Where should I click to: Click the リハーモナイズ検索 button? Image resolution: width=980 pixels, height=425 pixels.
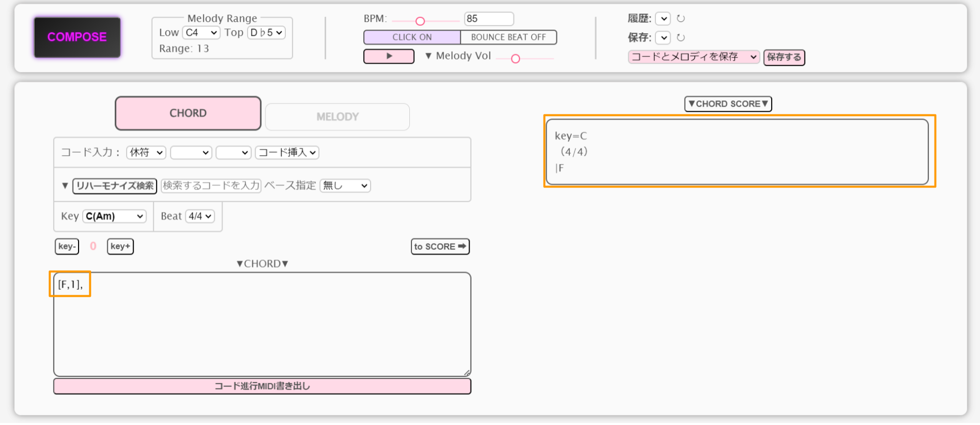[115, 186]
